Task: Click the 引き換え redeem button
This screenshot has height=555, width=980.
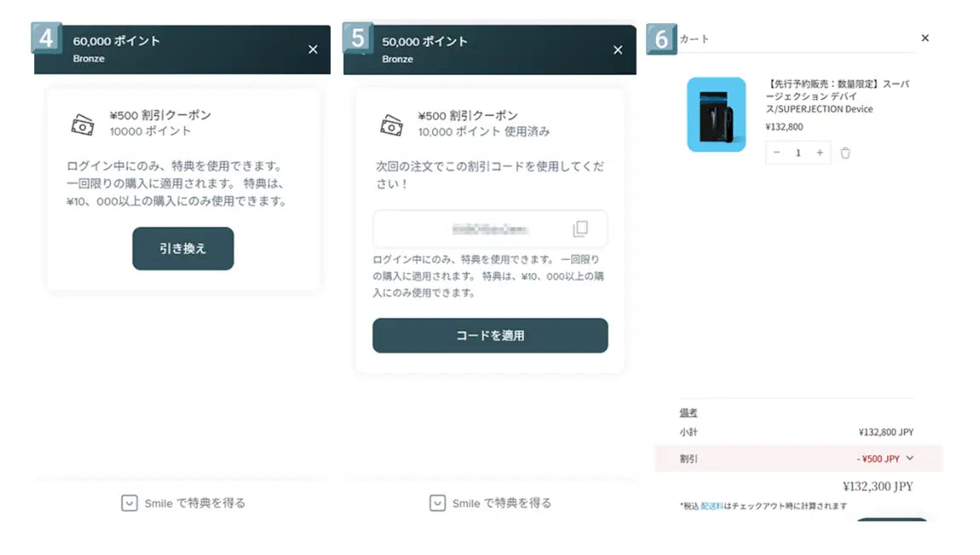Action: (183, 249)
